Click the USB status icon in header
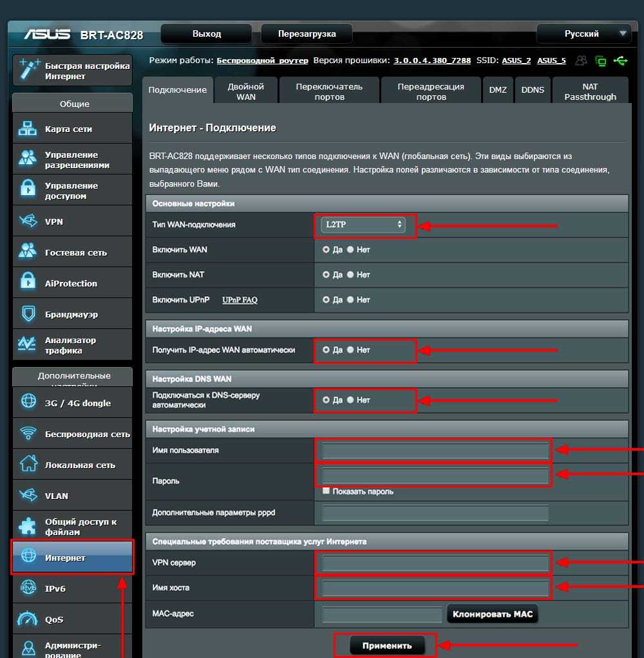644x658 pixels. [620, 61]
